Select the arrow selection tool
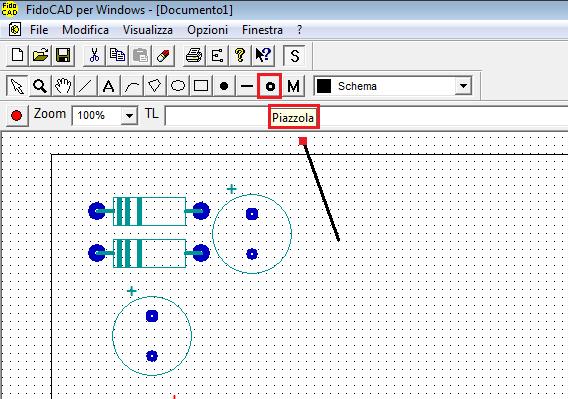This screenshot has height=399, width=568. (17, 86)
